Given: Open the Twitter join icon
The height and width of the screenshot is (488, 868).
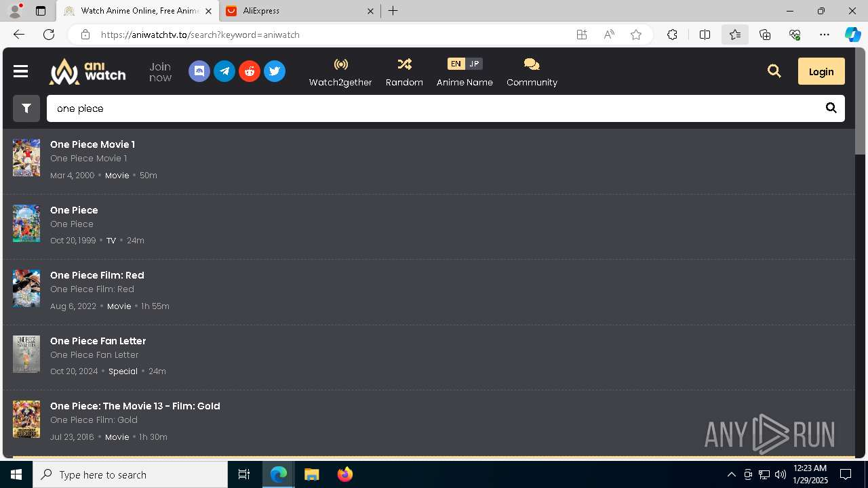Looking at the screenshot, I should (275, 71).
